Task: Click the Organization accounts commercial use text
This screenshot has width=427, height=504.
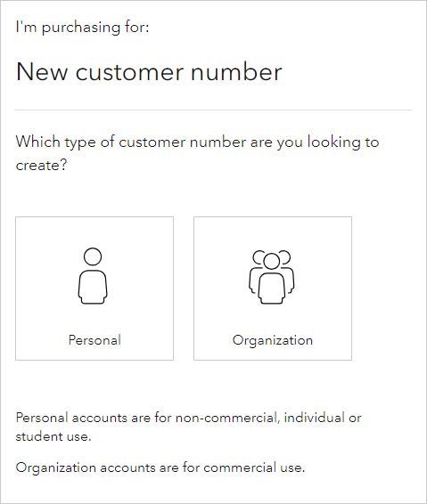Action: point(160,467)
